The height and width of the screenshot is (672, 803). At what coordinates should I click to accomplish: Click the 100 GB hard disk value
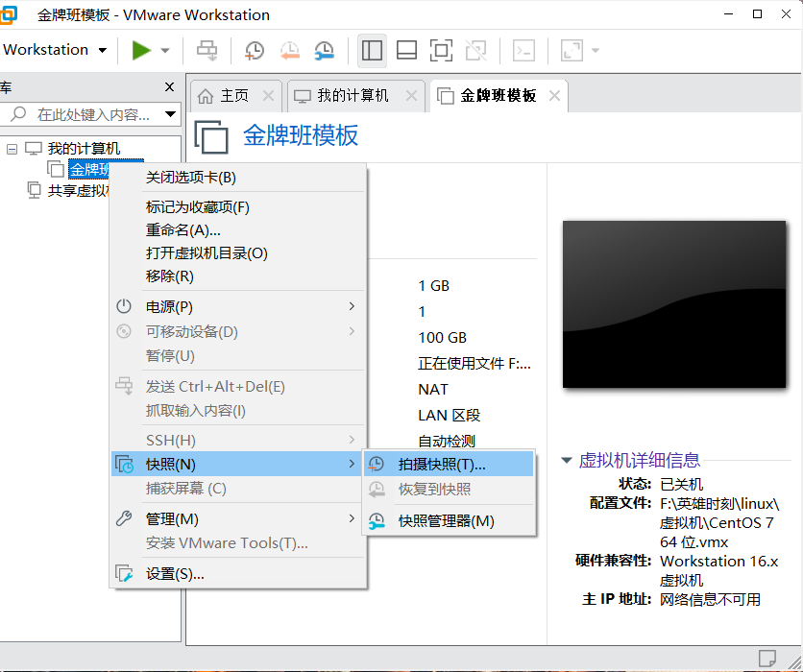[443, 338]
